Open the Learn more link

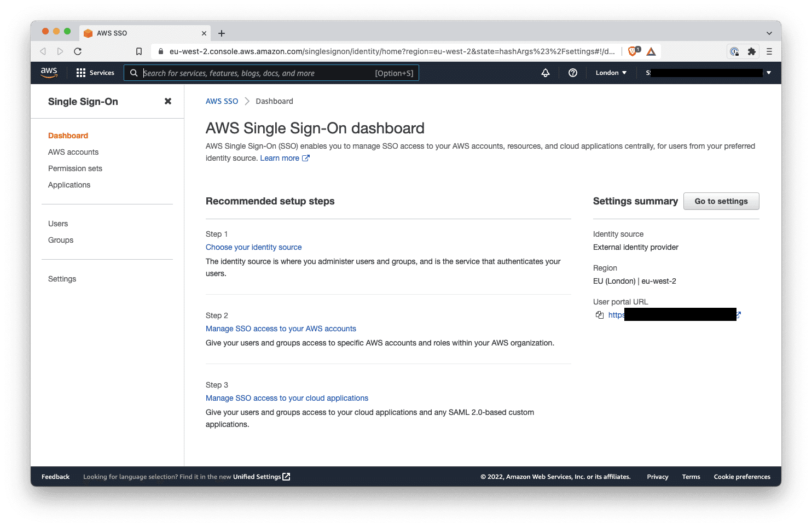click(x=285, y=158)
